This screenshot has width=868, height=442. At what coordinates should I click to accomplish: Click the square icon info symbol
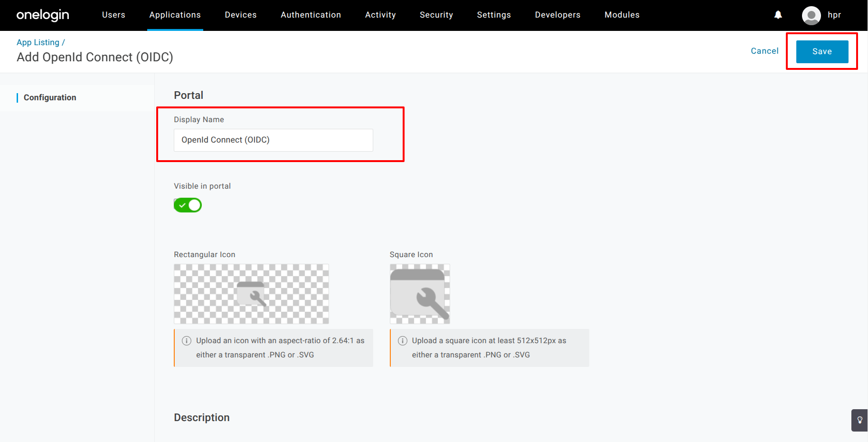click(x=403, y=341)
